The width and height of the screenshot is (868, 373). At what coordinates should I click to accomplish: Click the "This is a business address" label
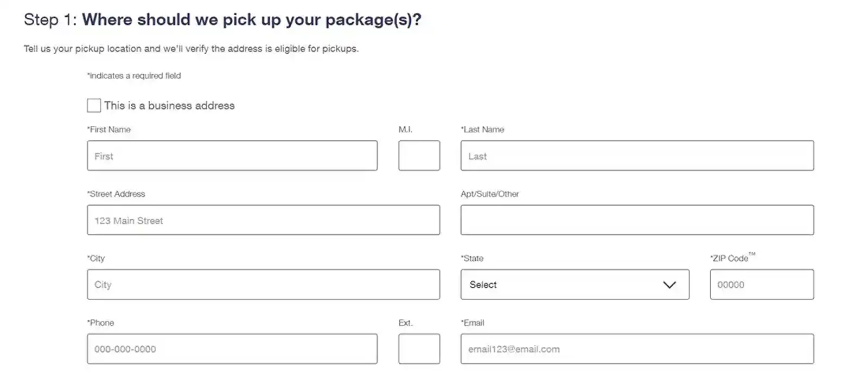169,106
